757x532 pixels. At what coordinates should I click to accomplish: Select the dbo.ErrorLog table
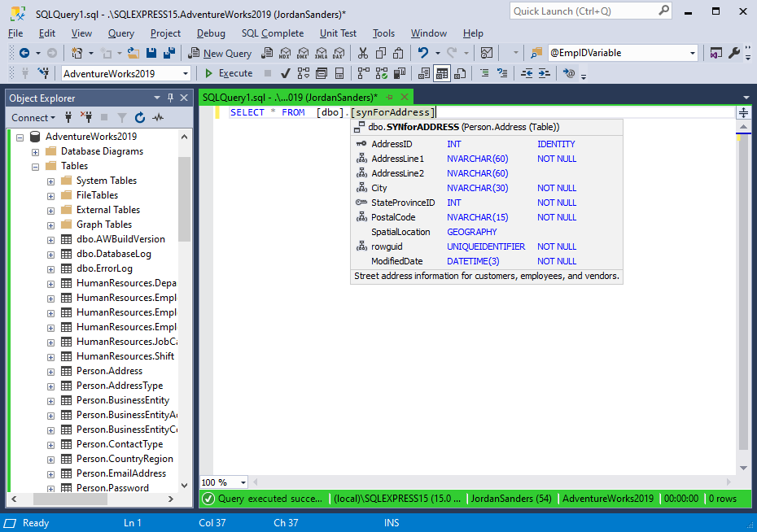tap(104, 268)
